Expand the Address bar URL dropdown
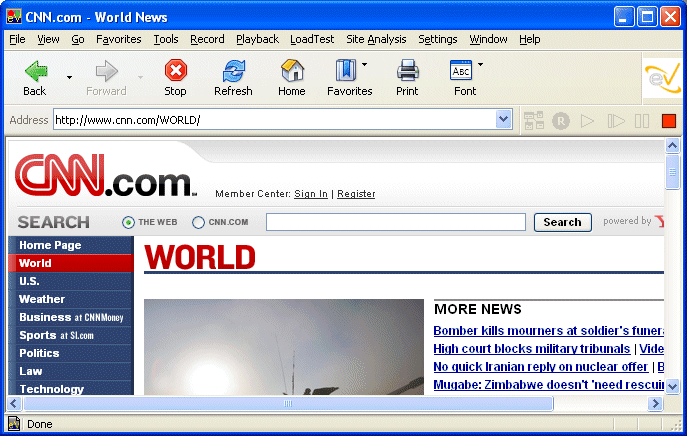This screenshot has width=687, height=436. pos(504,119)
